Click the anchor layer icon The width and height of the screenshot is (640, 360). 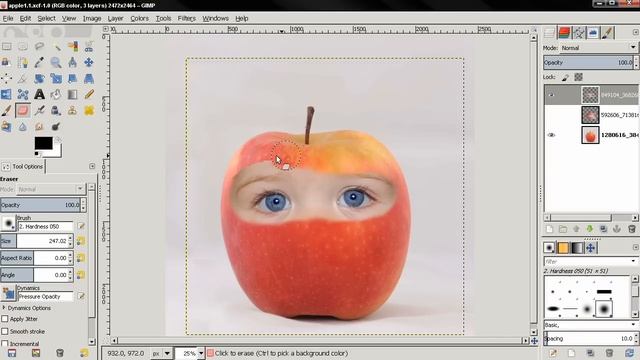[617, 229]
